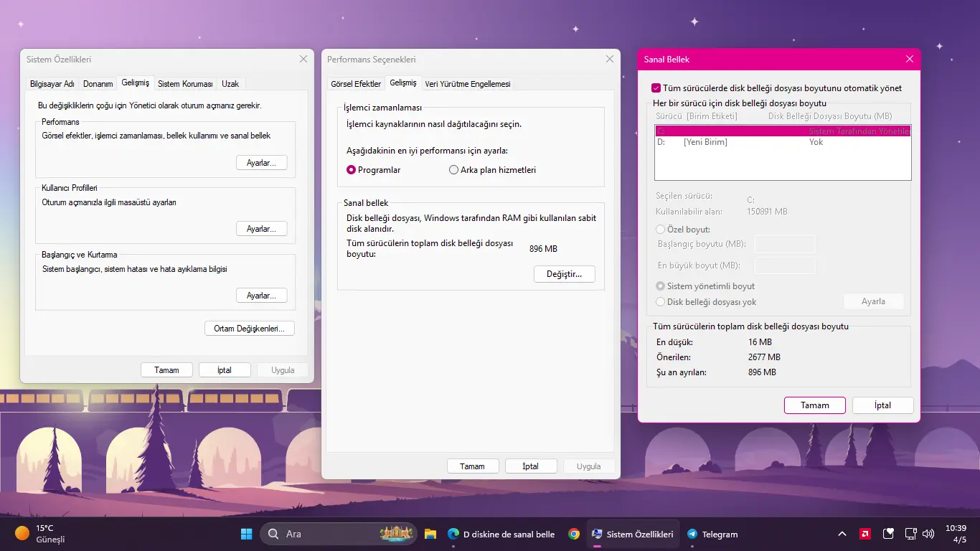The height and width of the screenshot is (551, 980).
Task: Open Telegram from the taskbar
Action: pyautogui.click(x=712, y=534)
